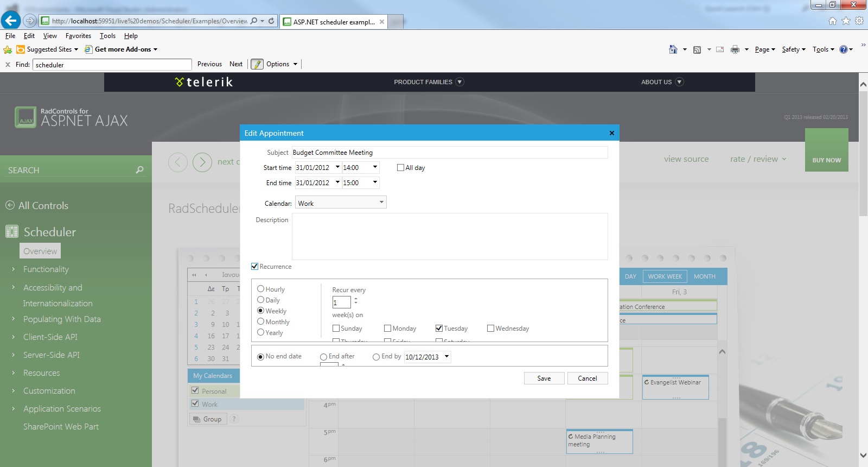868x467 pixels.
Task: Open the Start time date picker dropdown
Action: pyautogui.click(x=337, y=167)
